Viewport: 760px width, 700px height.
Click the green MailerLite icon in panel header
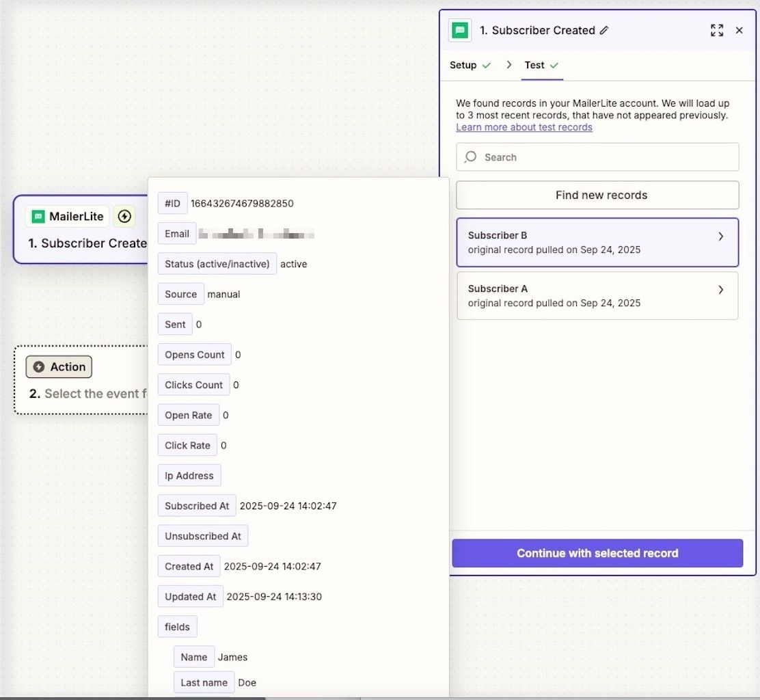tap(459, 30)
